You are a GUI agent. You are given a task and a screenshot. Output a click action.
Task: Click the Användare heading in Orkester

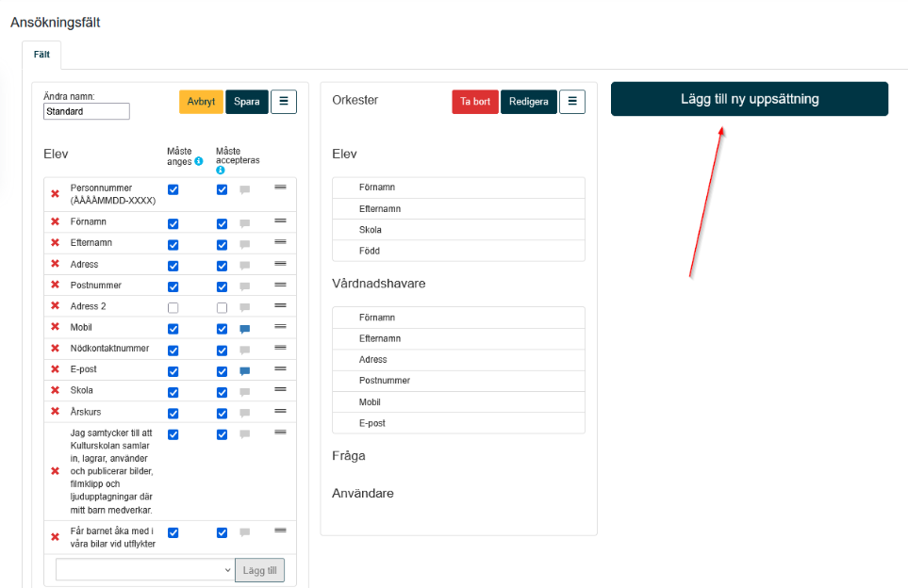362,494
